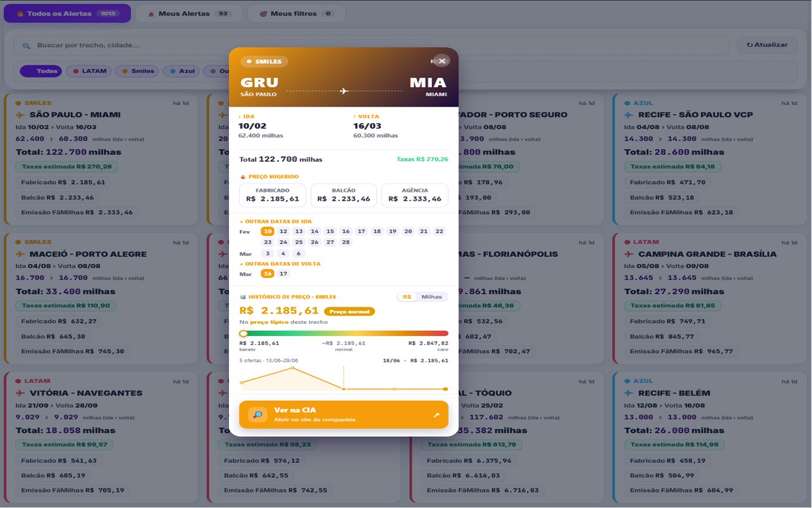Select return date Mar 16
This screenshot has height=508, width=812.
pos(268,274)
